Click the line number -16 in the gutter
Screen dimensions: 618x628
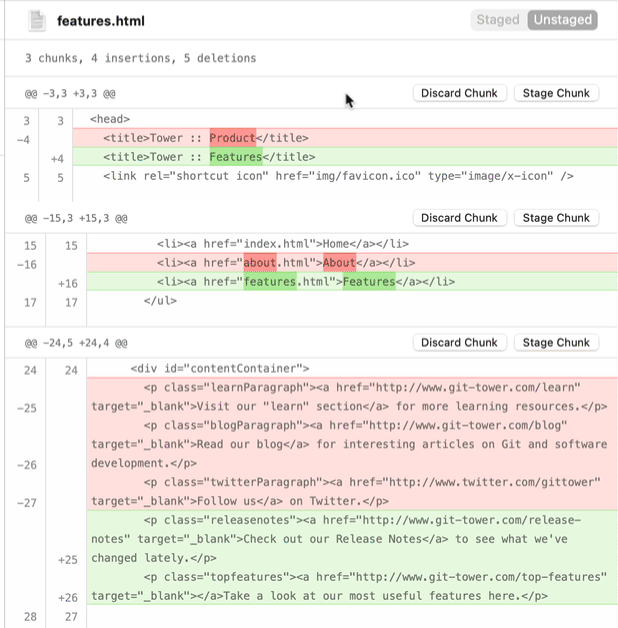[27, 263]
